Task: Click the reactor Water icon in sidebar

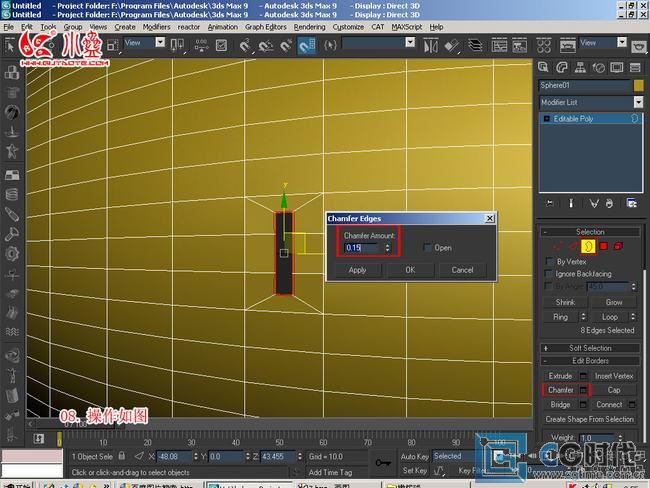Action: 12,331
